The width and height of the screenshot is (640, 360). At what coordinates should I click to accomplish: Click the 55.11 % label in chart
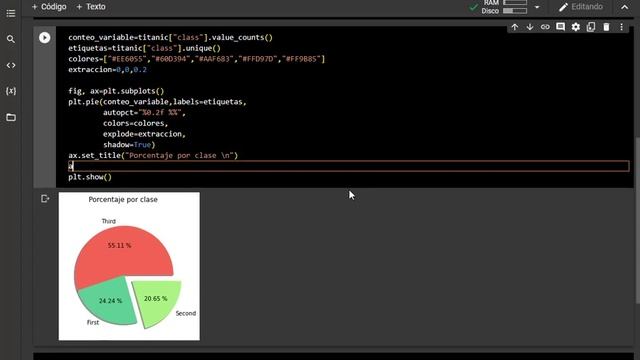tap(120, 245)
